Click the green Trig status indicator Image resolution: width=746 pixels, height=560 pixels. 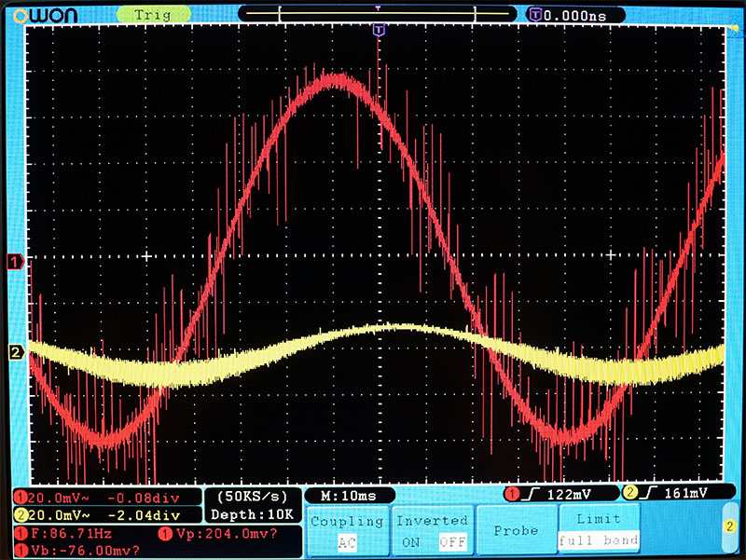(x=152, y=14)
